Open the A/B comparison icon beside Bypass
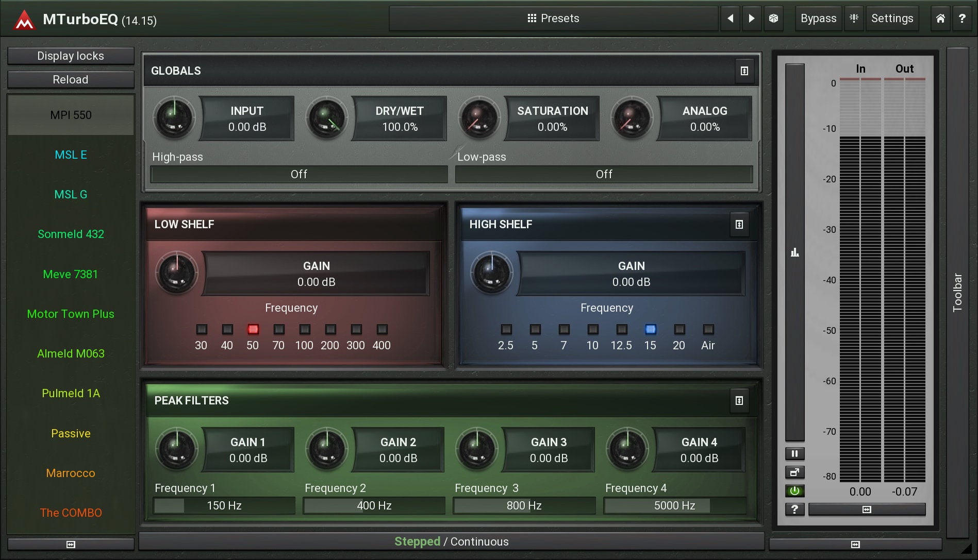This screenshot has height=560, width=978. (854, 19)
